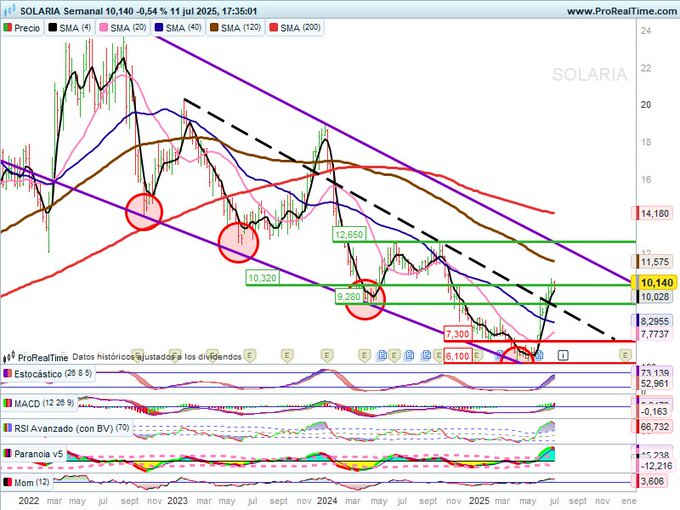
Task: Click the pink SMA (20) color swatch
Action: coord(103,28)
